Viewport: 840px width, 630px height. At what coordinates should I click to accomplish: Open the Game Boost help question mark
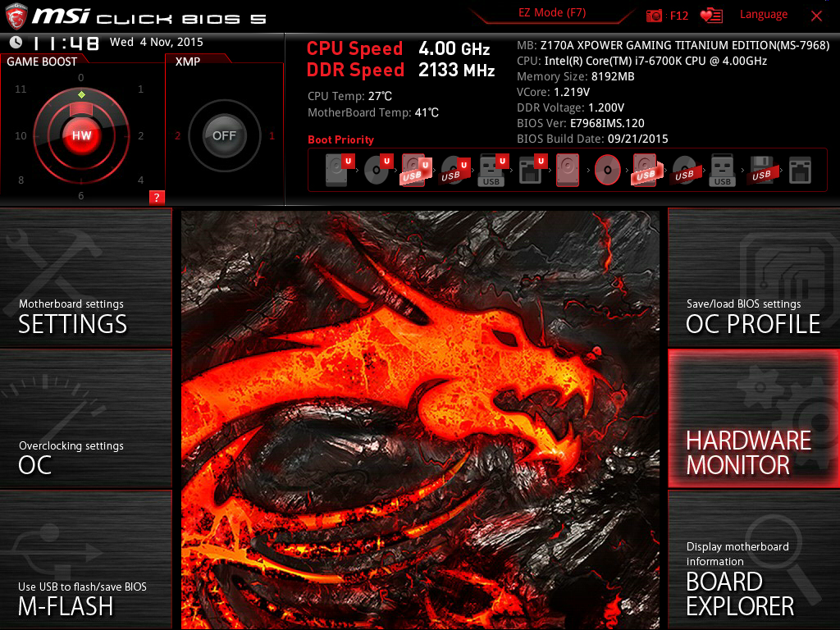point(157,197)
